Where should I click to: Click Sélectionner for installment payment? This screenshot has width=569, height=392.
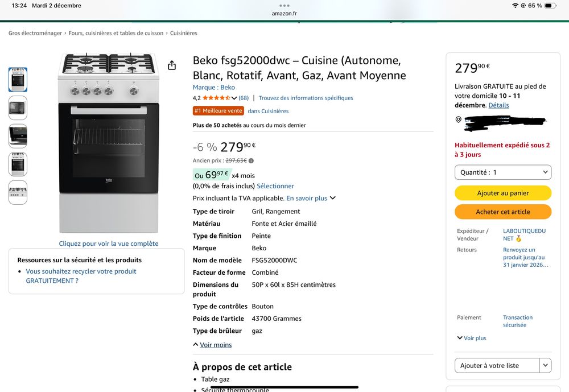click(275, 186)
